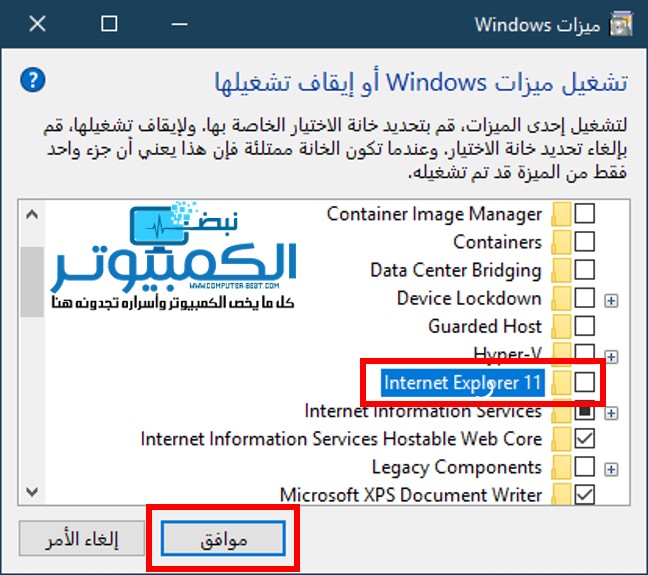This screenshot has width=648, height=575.
Task: Click folder icon beside Data Center Bridging
Action: point(562,270)
